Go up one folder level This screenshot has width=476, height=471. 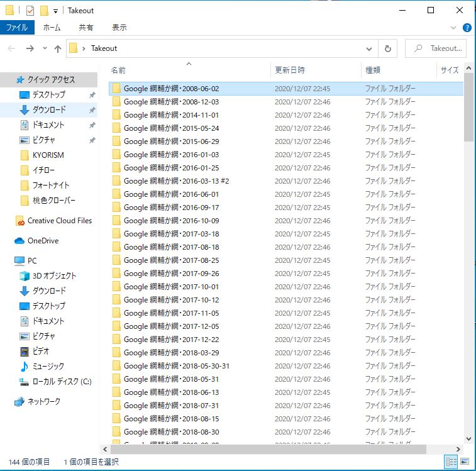point(58,48)
